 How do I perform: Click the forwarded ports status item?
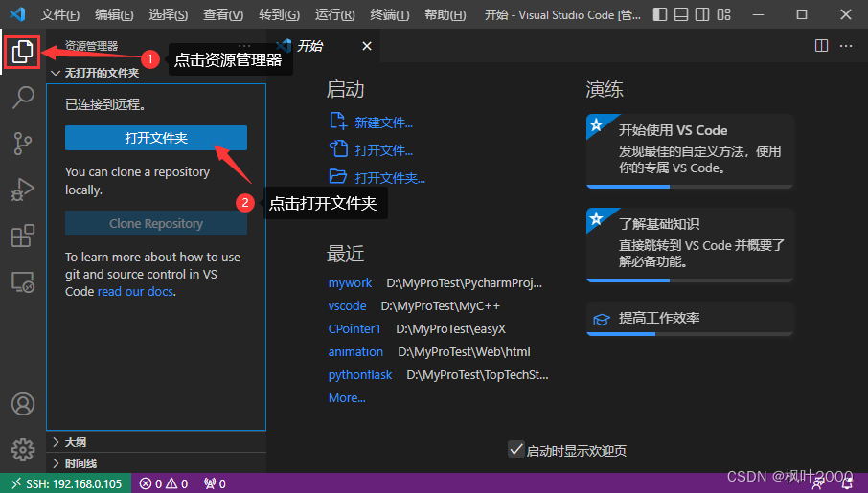[215, 483]
